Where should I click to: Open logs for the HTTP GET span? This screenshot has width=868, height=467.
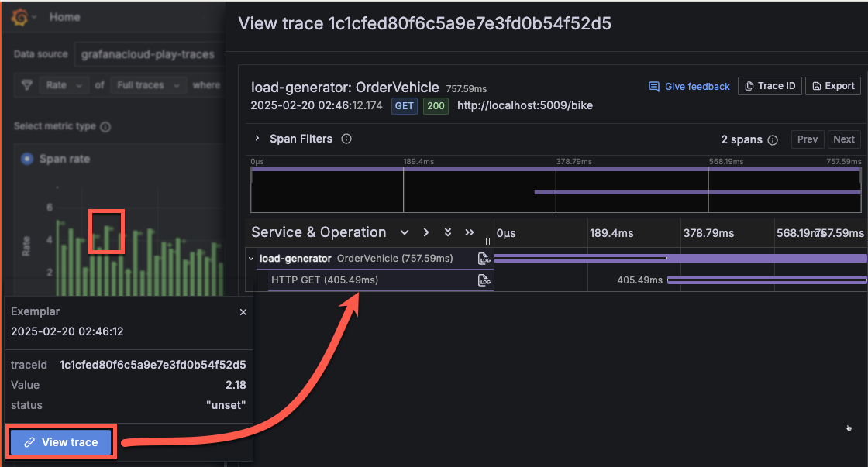click(x=484, y=280)
